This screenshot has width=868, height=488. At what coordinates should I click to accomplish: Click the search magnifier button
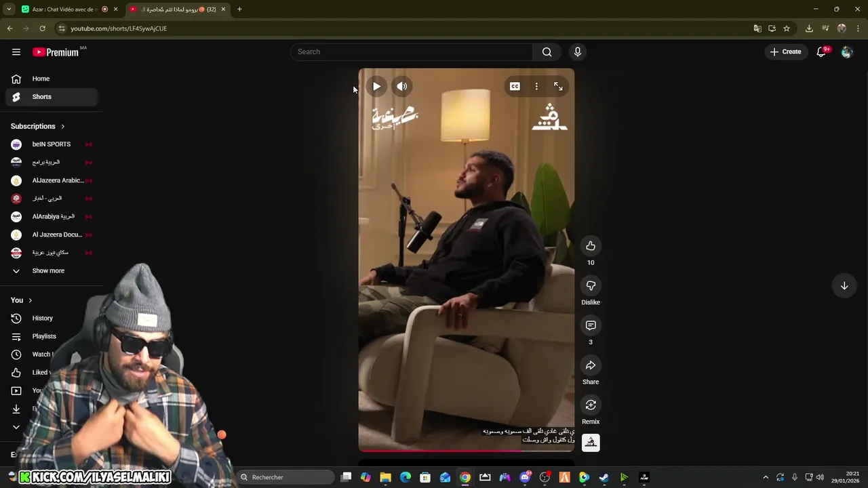click(547, 52)
